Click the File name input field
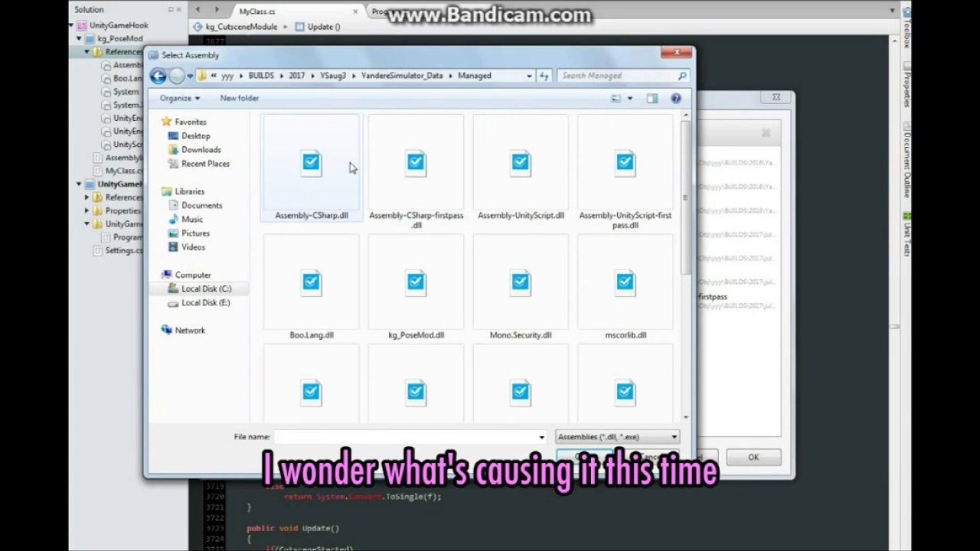The width and height of the screenshot is (980, 551). click(405, 437)
